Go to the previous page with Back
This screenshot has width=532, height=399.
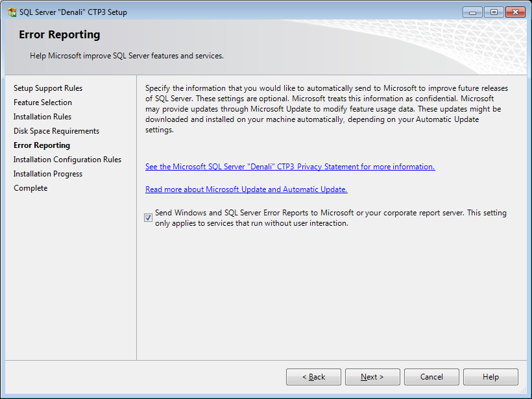click(x=313, y=377)
